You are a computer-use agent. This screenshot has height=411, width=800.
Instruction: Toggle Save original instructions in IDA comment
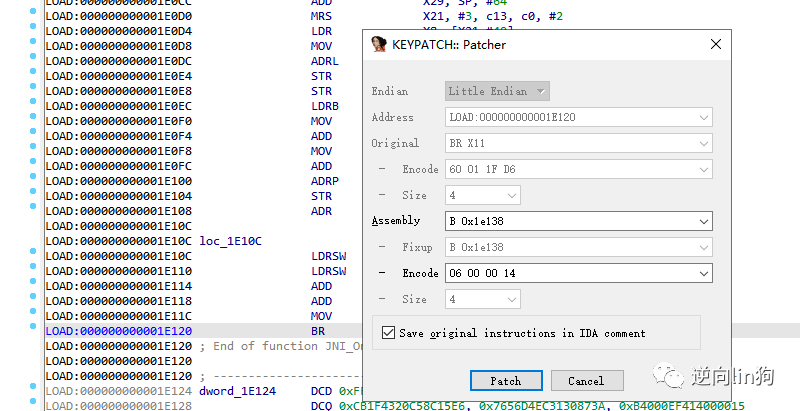[x=388, y=333]
